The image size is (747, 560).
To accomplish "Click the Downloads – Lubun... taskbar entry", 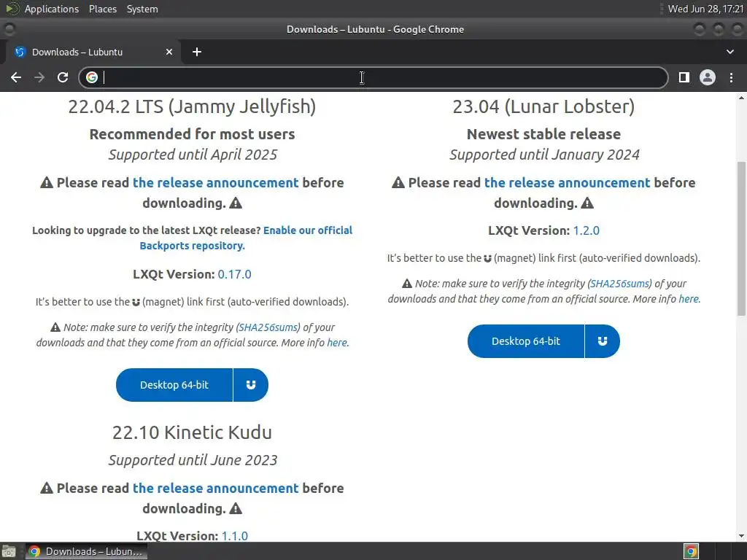I will tap(87, 551).
